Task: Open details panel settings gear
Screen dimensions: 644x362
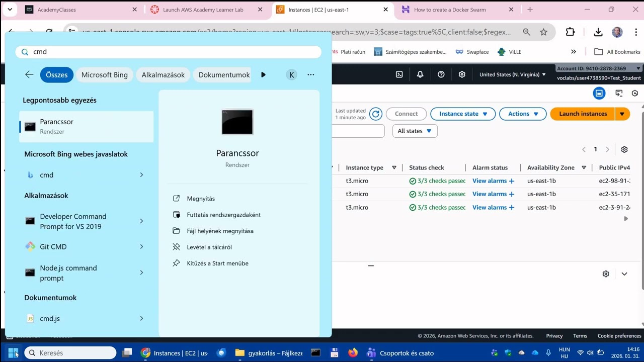Action: click(606, 274)
